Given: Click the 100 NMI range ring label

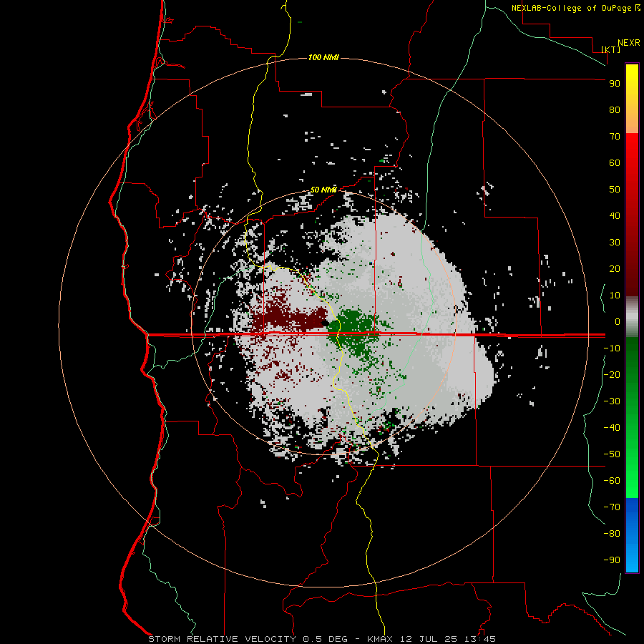Looking at the screenshot, I should (323, 57).
